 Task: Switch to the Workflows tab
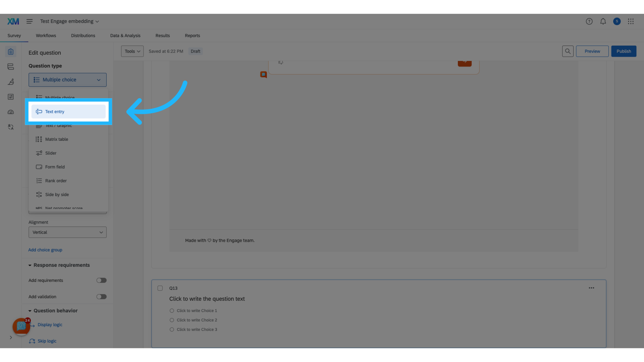tap(46, 36)
